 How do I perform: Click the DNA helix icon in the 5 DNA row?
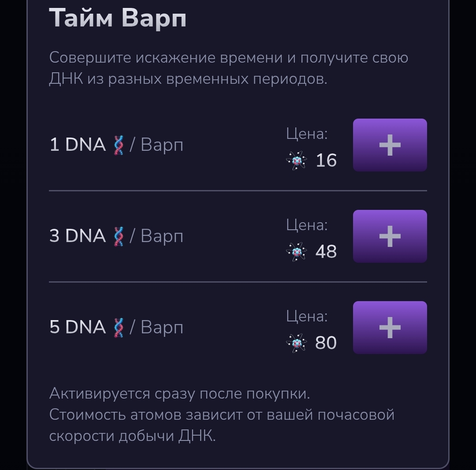click(x=118, y=328)
